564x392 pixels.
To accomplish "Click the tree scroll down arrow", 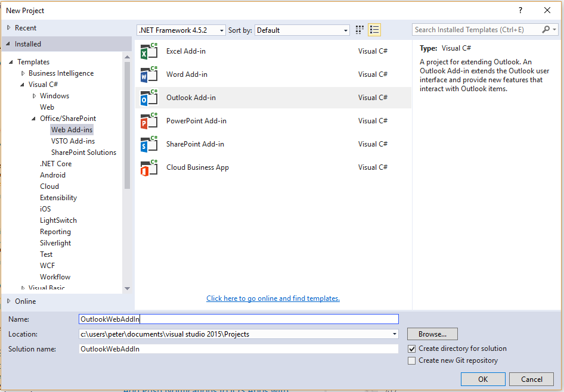I will point(127,288).
